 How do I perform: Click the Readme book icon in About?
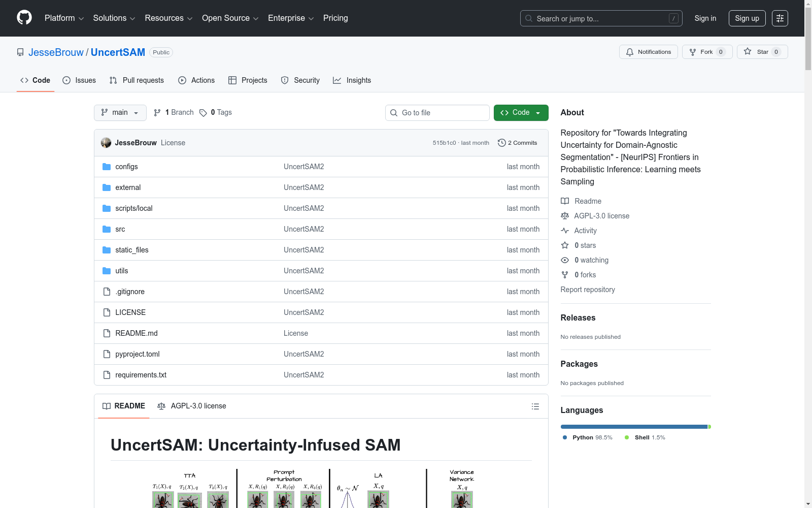[565, 201]
